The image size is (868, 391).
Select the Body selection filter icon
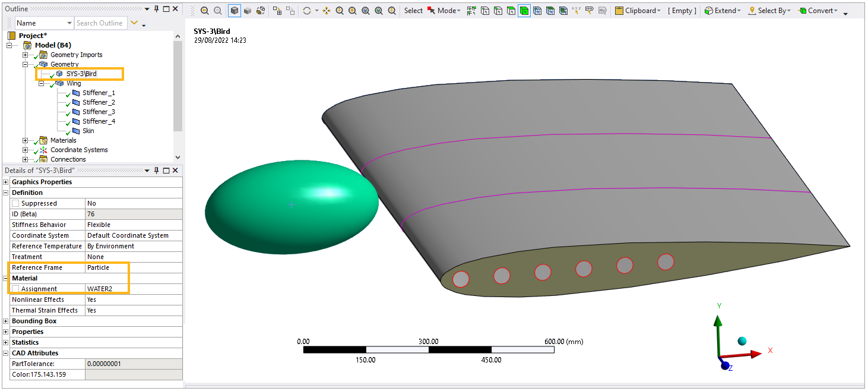[525, 10]
